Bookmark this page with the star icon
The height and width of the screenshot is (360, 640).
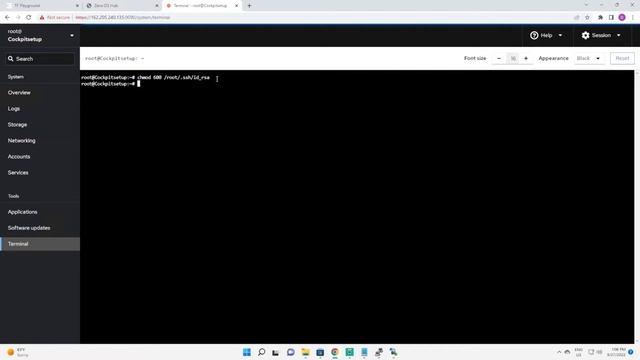pos(587,18)
